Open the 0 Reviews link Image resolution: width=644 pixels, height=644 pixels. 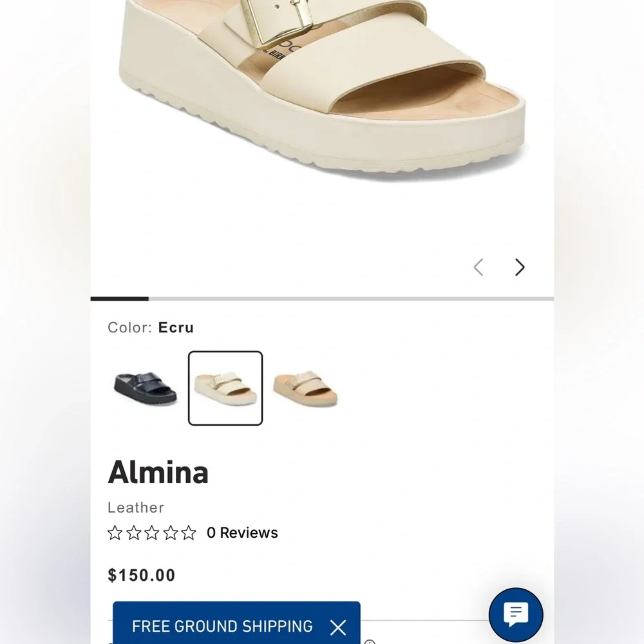(242, 533)
